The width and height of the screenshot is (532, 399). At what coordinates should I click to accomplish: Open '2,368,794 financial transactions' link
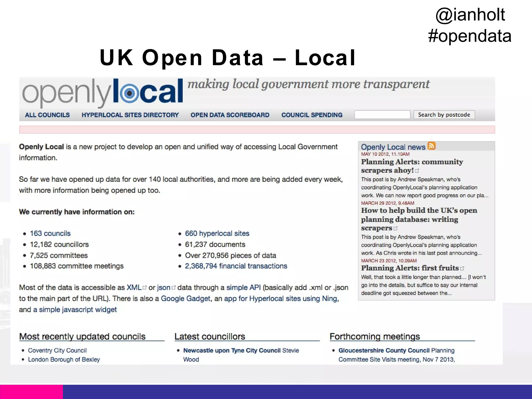(x=236, y=266)
